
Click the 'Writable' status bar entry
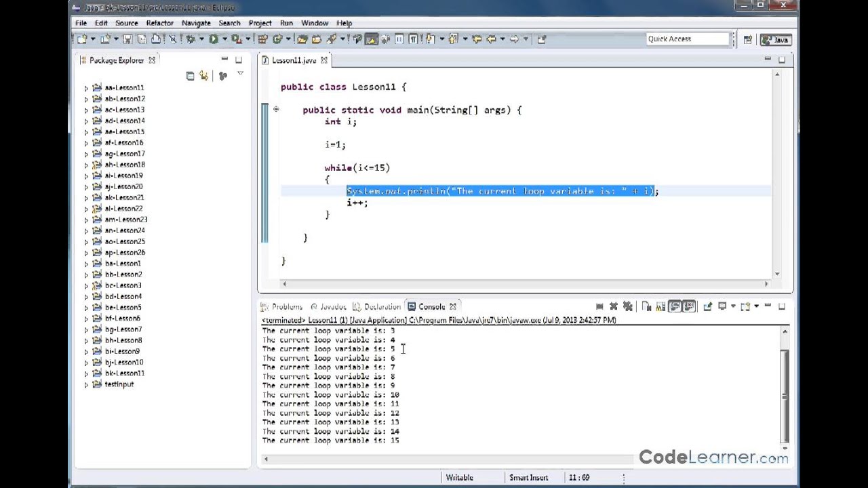coord(459,477)
